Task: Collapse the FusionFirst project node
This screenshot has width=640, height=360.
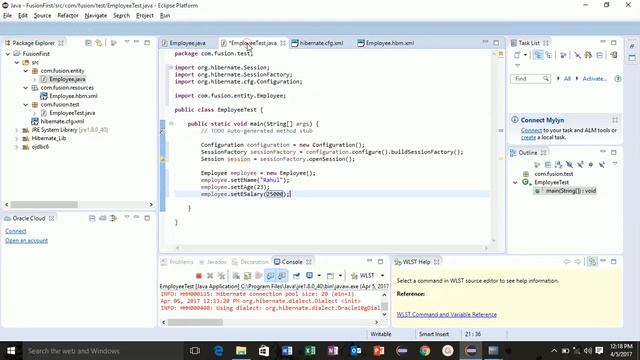Action: click(x=8, y=54)
